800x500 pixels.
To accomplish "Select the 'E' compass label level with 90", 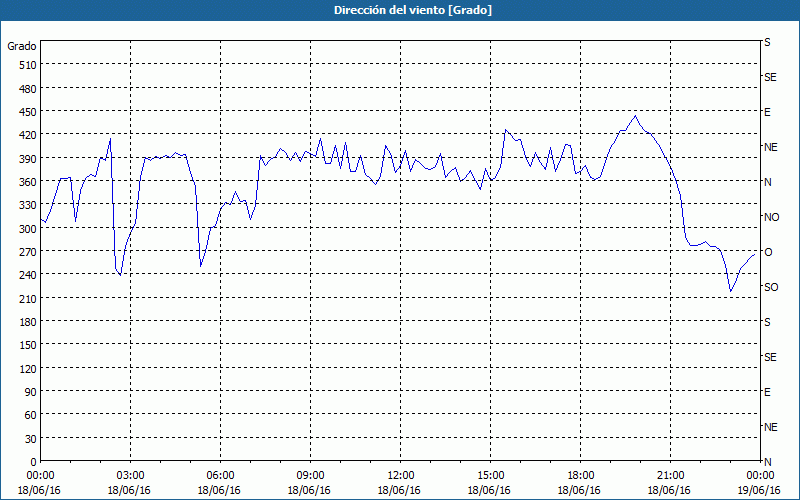I will pos(767,392).
